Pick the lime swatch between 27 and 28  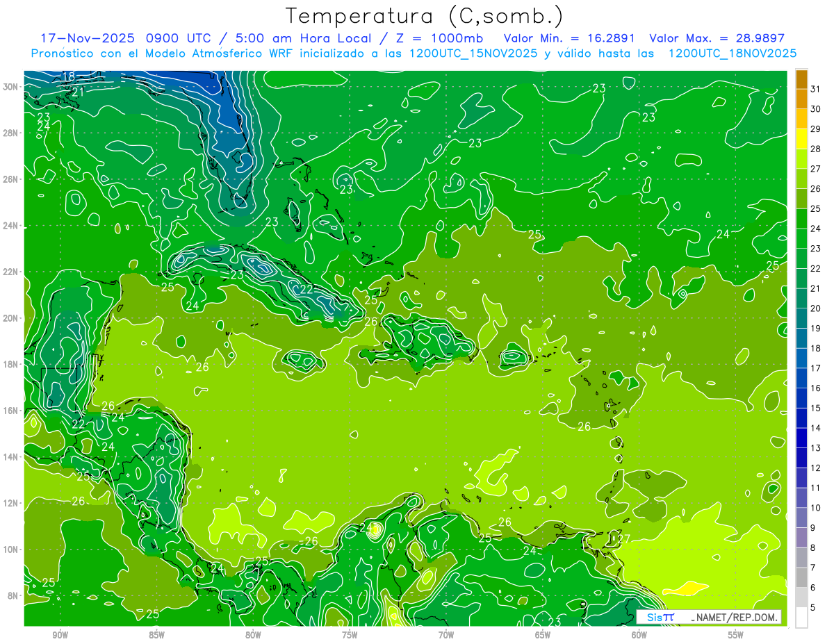[801, 159]
